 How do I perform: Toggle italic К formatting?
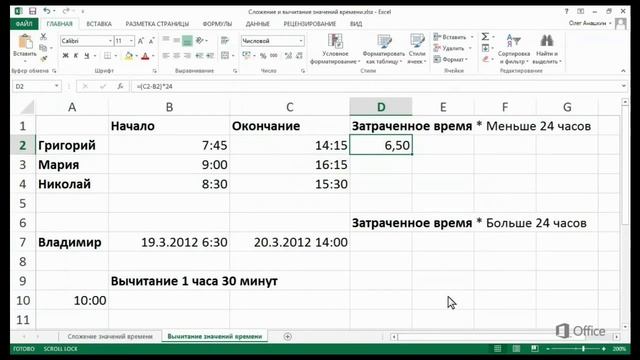pyautogui.click(x=76, y=56)
